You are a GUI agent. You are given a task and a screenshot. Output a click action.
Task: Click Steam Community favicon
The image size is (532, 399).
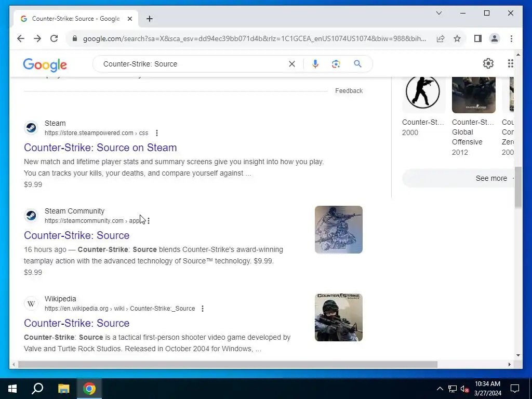(x=31, y=216)
